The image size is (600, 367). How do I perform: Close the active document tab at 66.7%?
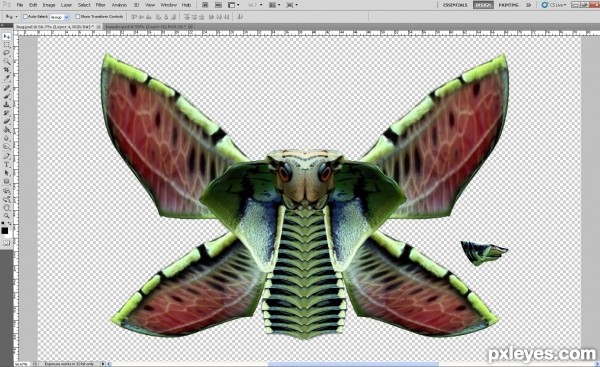coord(98,26)
